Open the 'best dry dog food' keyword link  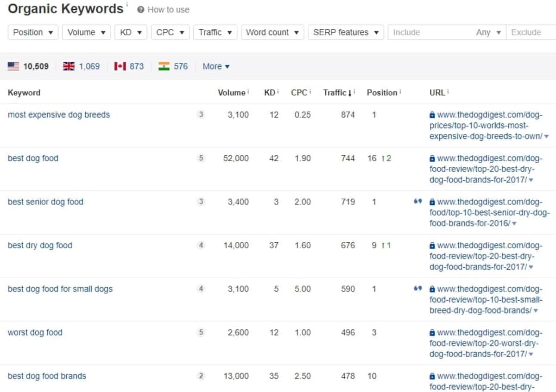click(x=40, y=245)
